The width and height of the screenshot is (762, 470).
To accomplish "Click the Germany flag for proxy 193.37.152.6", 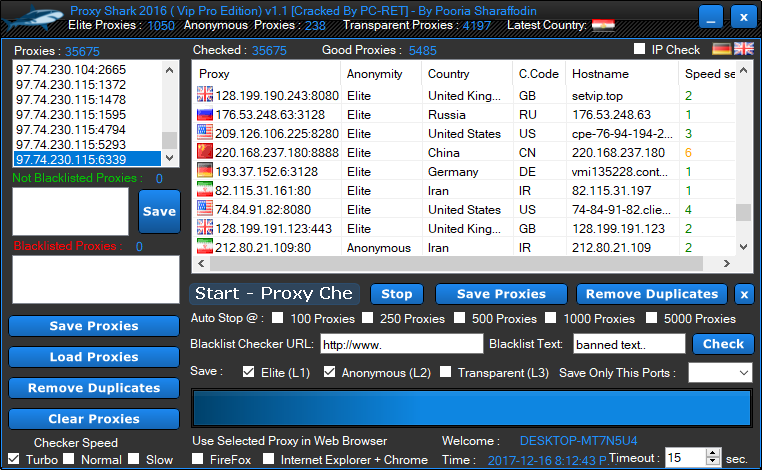I will tap(205, 172).
